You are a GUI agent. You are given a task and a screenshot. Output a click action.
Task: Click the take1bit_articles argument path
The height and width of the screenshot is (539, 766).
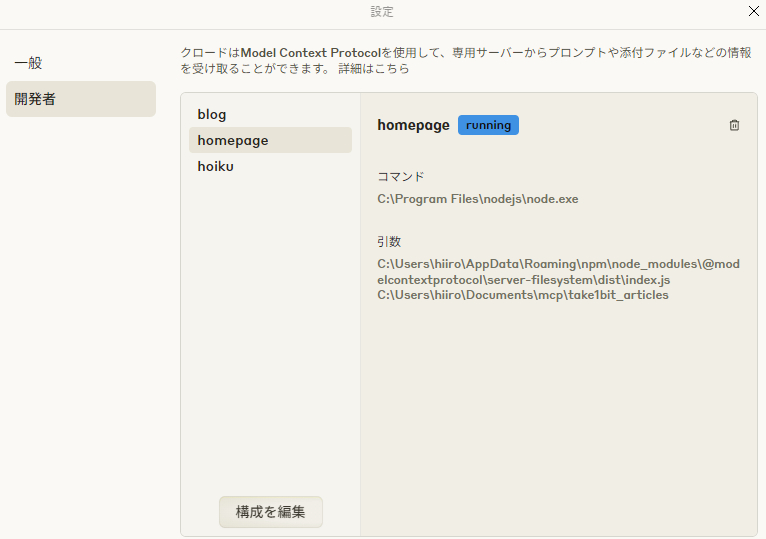522,295
